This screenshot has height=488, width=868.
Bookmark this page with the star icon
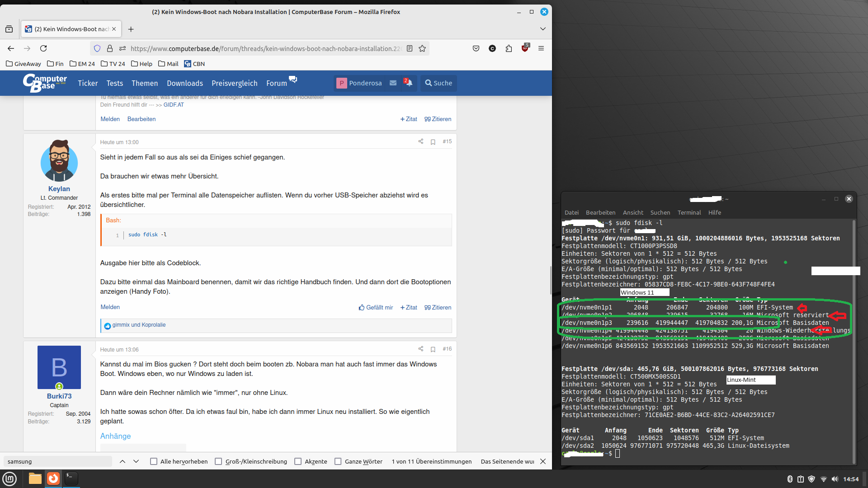(422, 48)
